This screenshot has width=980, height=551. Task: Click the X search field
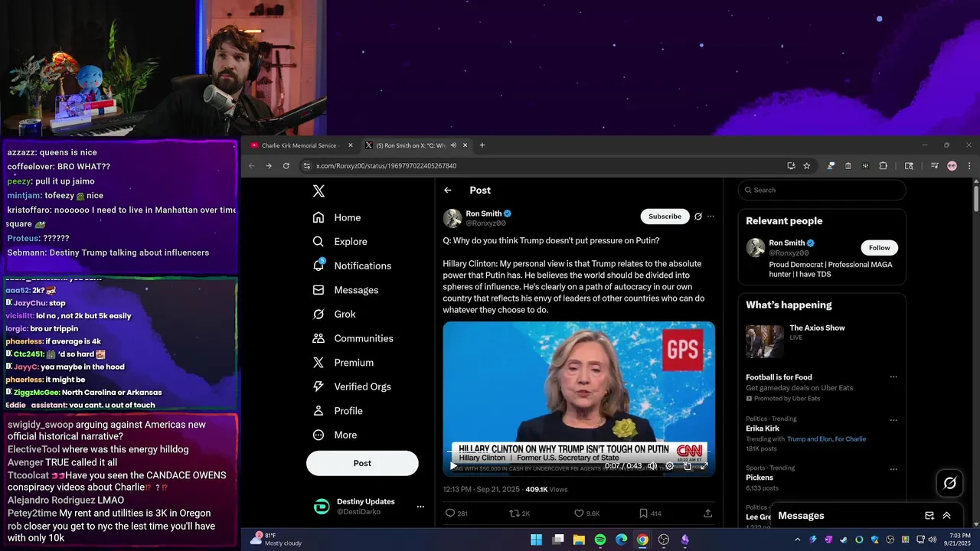click(x=822, y=190)
